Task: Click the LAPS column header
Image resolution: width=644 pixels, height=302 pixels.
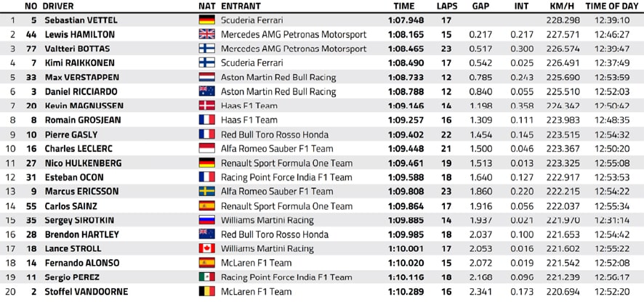Action: 446,6
